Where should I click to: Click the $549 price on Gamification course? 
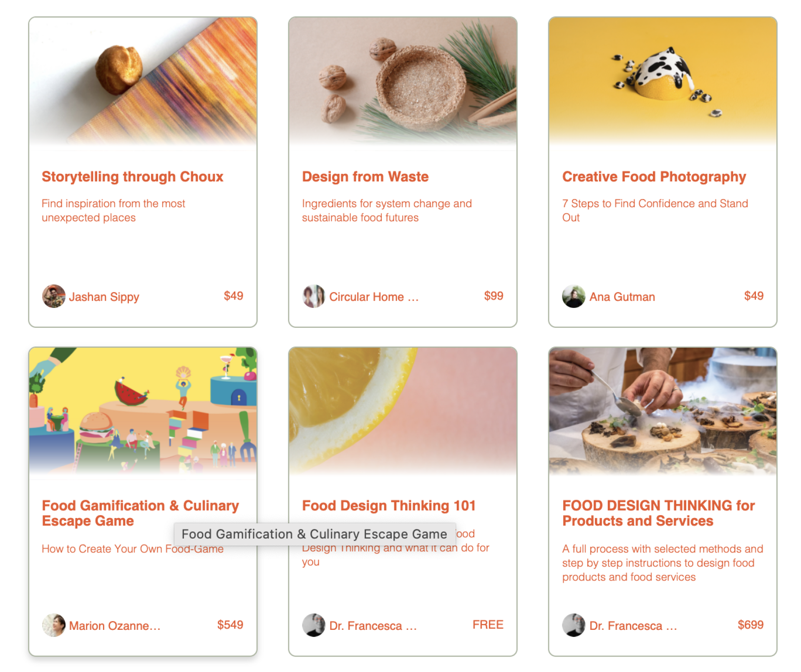tap(230, 625)
